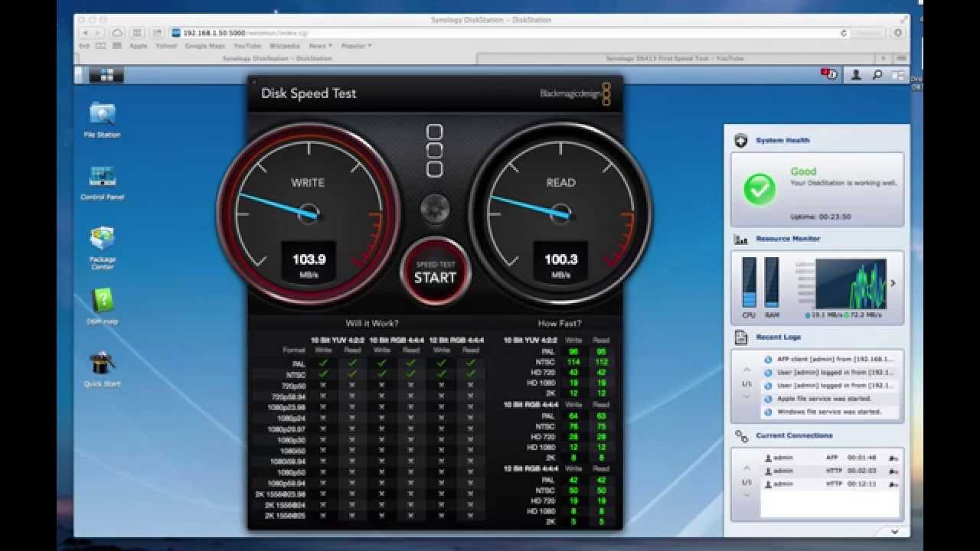The image size is (980, 551).
Task: Click the Safari forward button
Action: [x=100, y=33]
